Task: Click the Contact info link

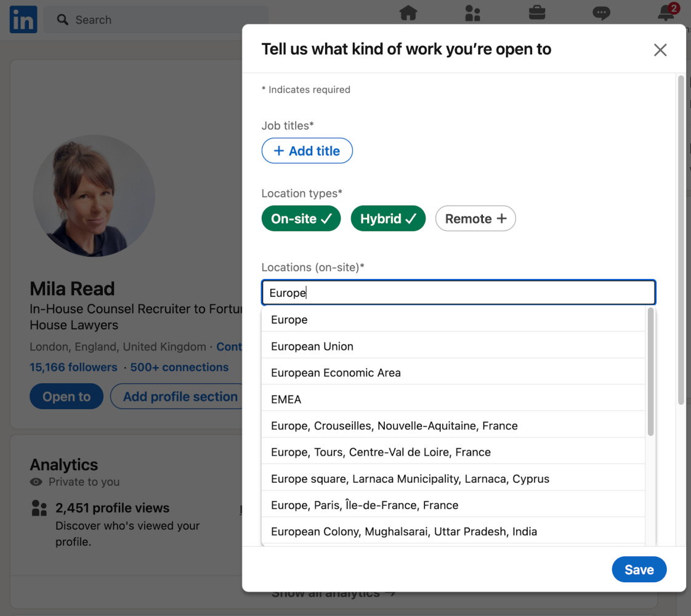Action: pos(229,347)
